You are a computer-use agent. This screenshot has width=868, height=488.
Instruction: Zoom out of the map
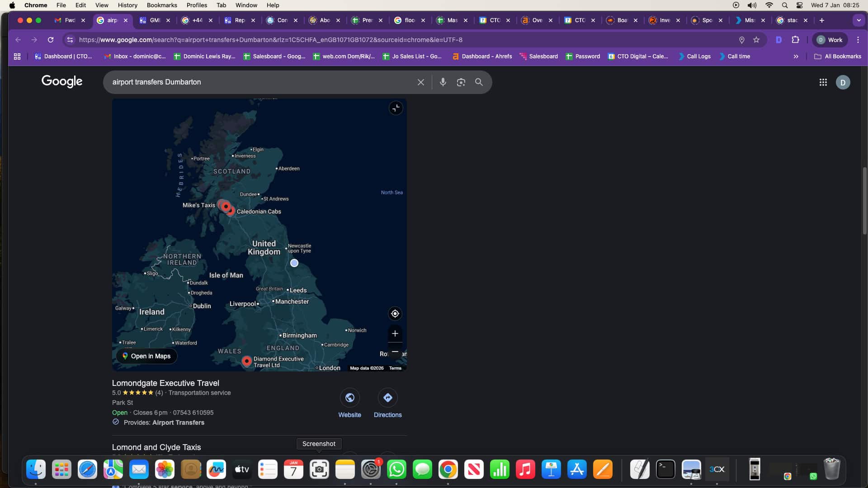pyautogui.click(x=395, y=352)
